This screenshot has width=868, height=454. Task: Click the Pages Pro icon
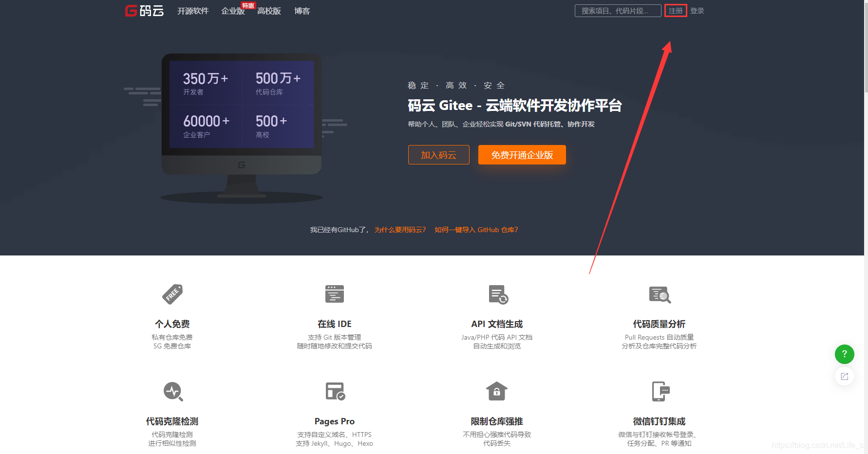335,391
